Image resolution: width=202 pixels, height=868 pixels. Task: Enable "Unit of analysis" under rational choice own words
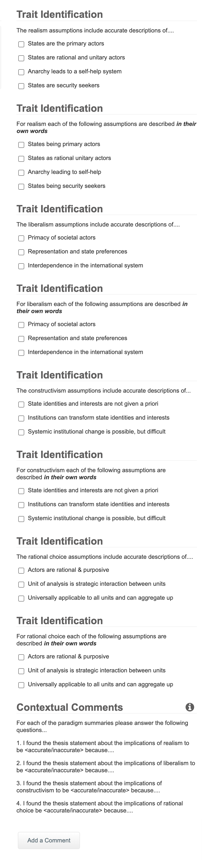[x=21, y=671]
